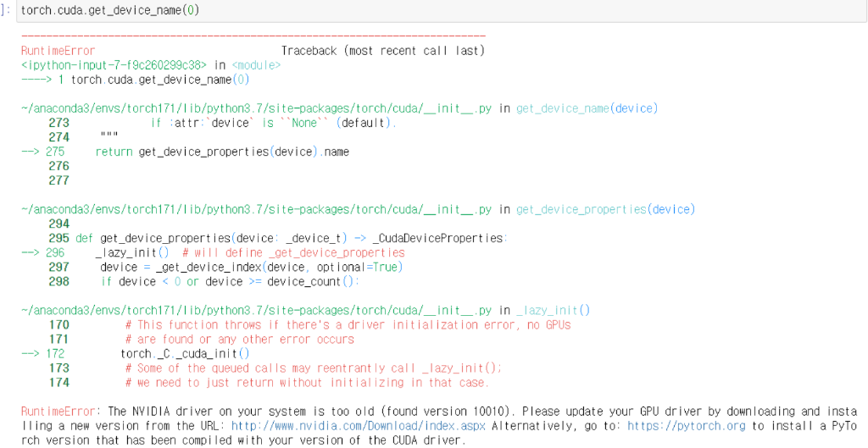Click 'in get_device_properties(device)' file path line
This screenshot has width=868, height=448.
359,210
